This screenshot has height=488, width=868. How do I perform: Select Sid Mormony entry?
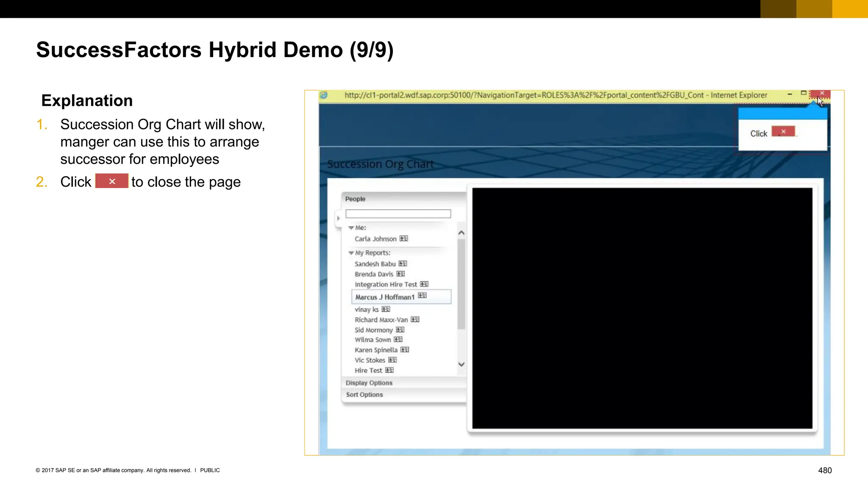point(373,330)
